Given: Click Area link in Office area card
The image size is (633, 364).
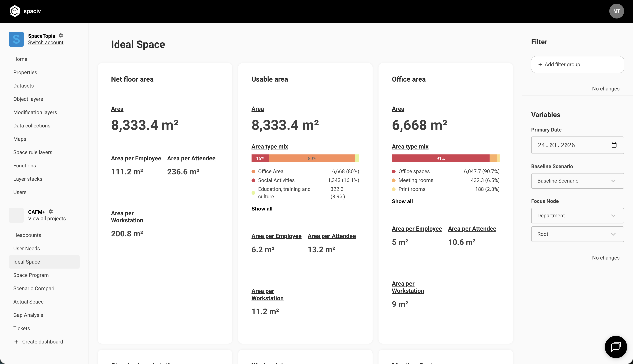Looking at the screenshot, I should coord(398,109).
